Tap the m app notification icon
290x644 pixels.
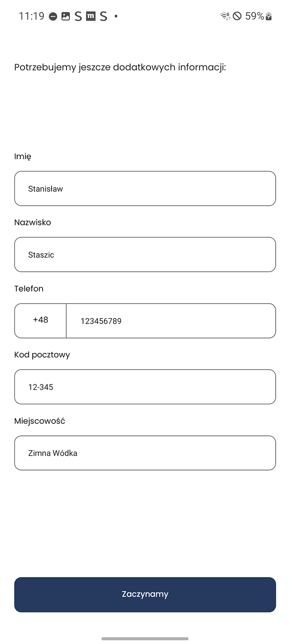pos(91,16)
